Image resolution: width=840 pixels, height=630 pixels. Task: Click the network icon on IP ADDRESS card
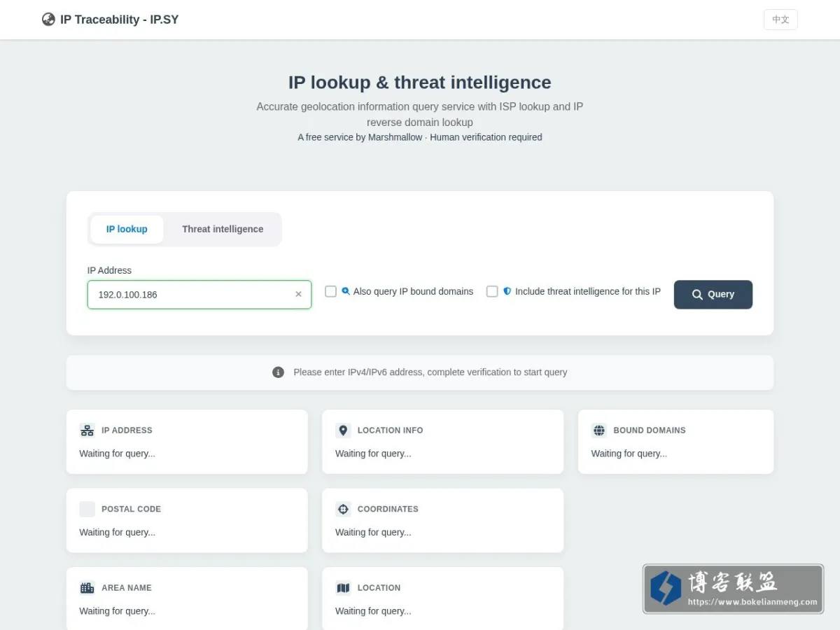87,430
